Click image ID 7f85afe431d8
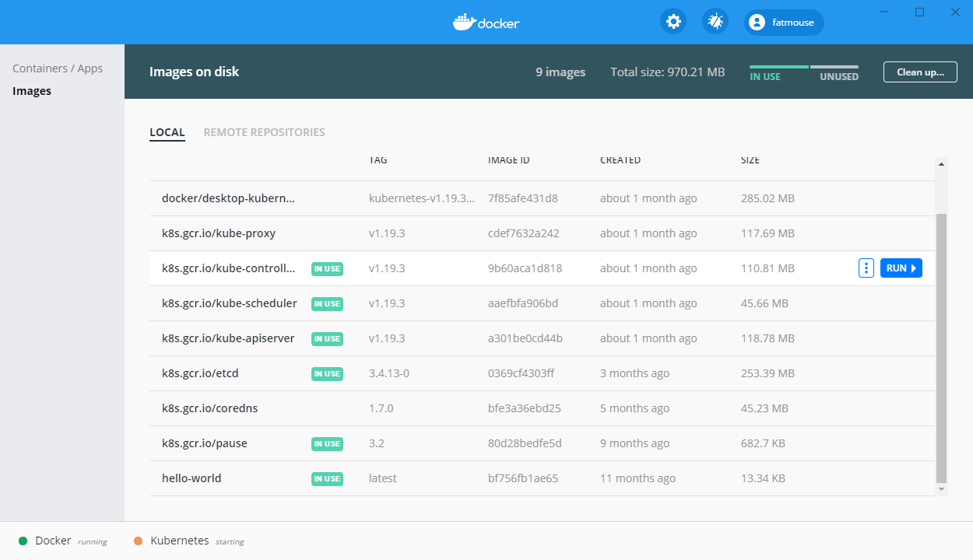Screen dimensions: 973x560 click(523, 198)
